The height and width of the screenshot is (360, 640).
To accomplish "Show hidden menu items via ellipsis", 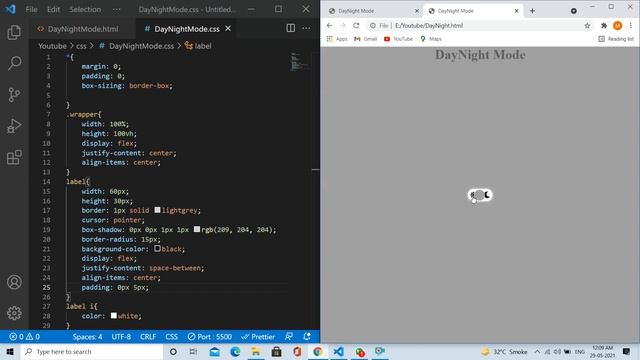I will 117,9.
